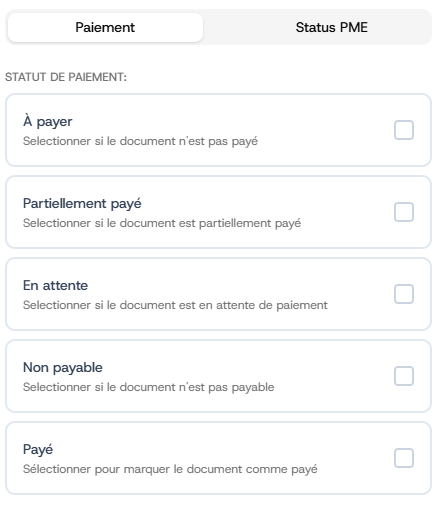The image size is (437, 506).
Task: Click description "document n'est pas payable"
Action: (197, 387)
